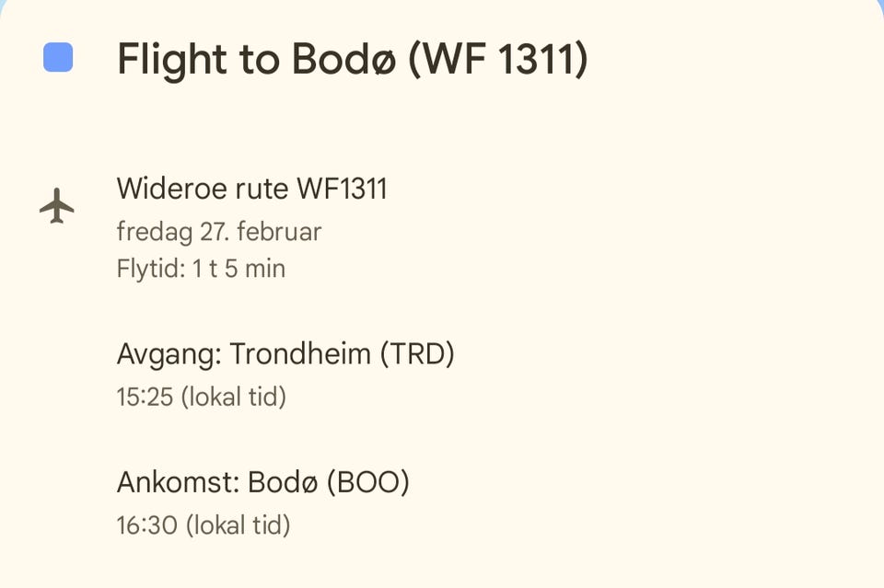Viewport: 884px width, 588px height.
Task: Select the BOO airport code
Action: pyautogui.click(x=368, y=482)
